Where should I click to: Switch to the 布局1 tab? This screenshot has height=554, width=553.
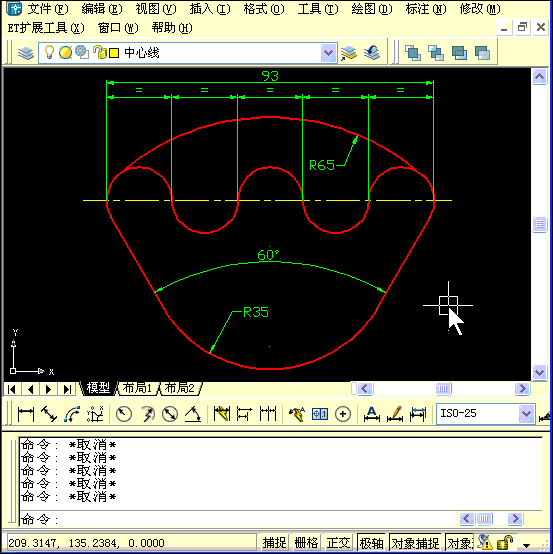click(x=137, y=388)
